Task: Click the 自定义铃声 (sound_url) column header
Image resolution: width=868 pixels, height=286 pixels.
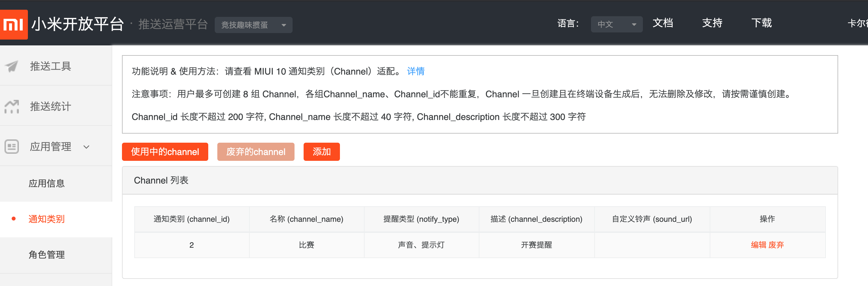Action: coord(652,219)
